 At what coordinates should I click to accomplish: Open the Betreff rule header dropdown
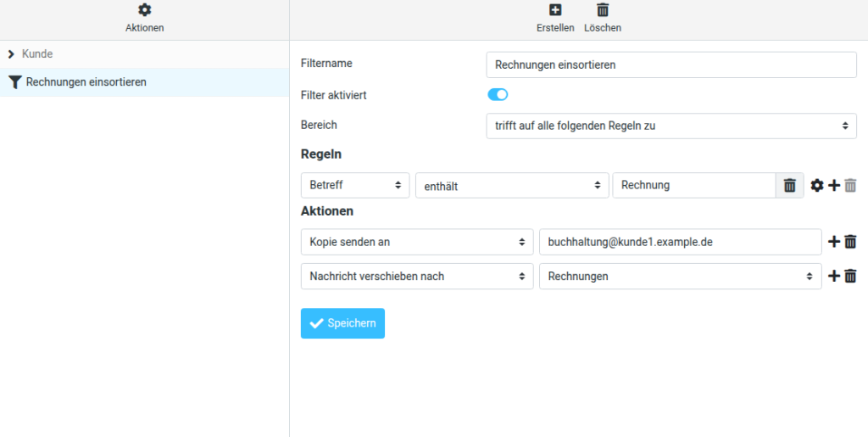pyautogui.click(x=355, y=185)
